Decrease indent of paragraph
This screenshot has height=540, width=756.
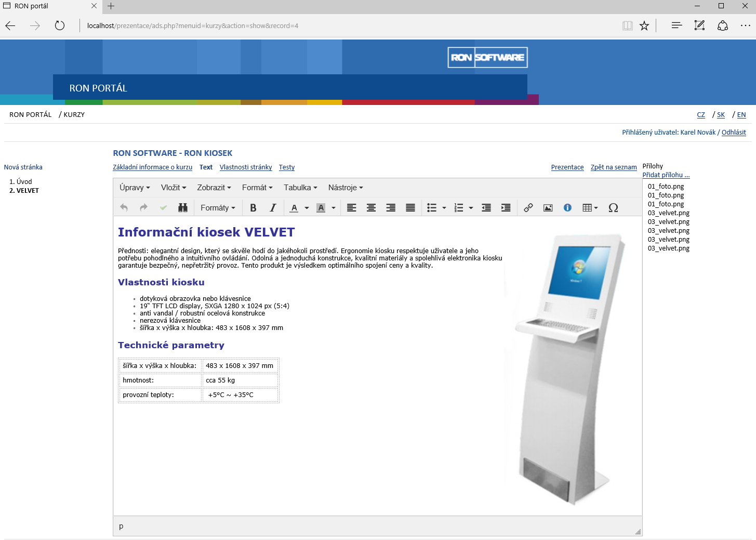[486, 208]
